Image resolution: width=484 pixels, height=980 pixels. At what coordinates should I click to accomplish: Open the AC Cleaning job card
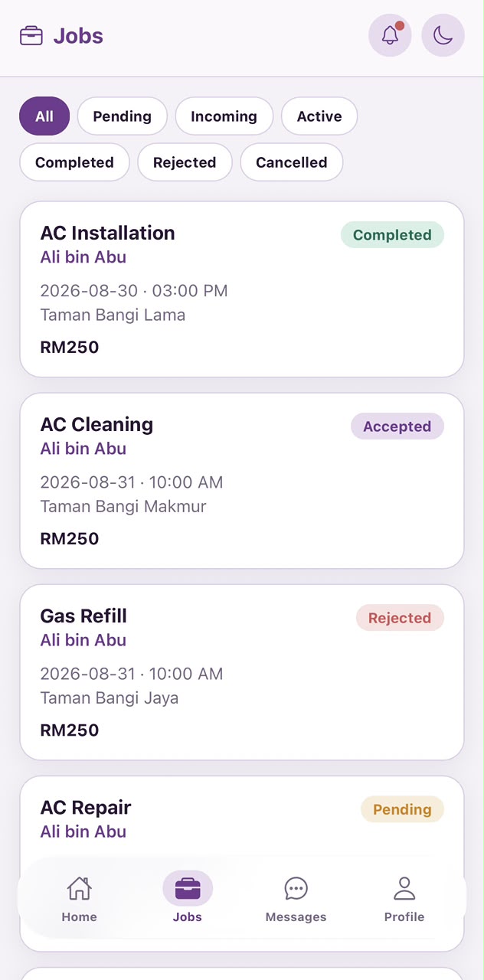pos(242,481)
